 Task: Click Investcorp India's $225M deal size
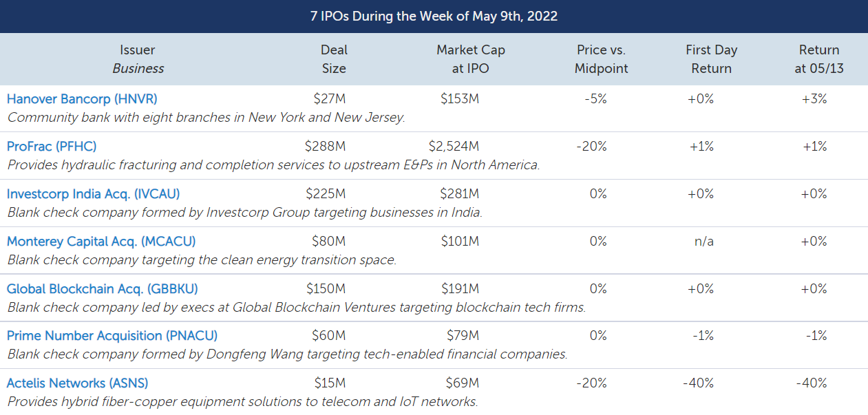[325, 194]
